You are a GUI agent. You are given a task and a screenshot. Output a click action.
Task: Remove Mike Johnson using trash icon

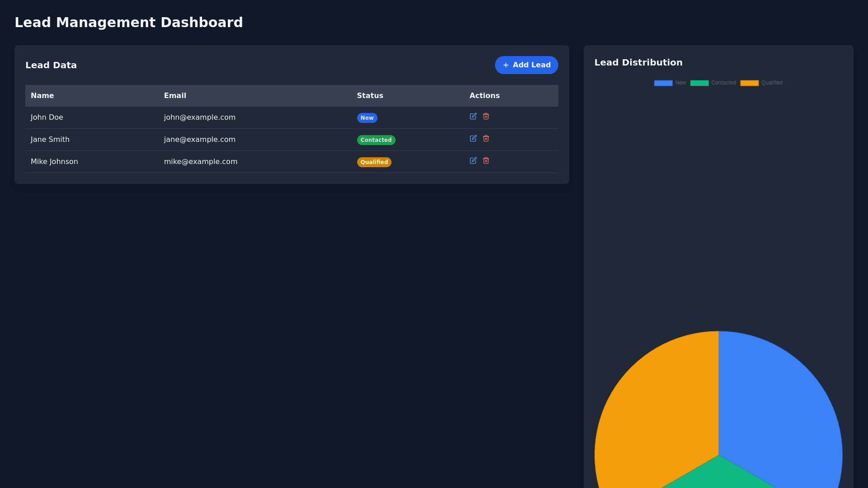486,161
